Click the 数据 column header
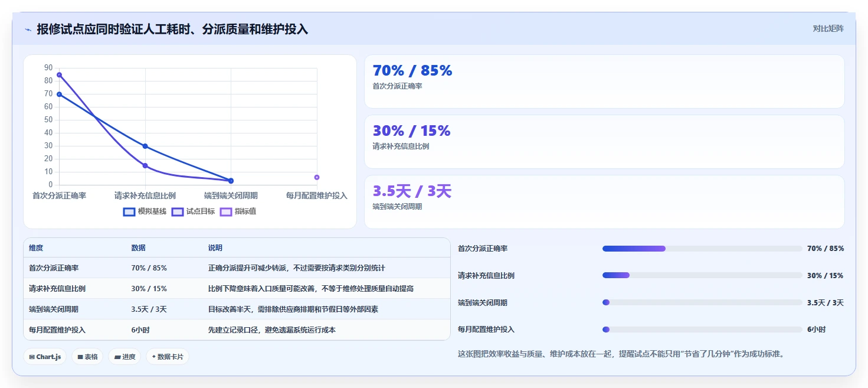This screenshot has width=868, height=388. click(x=138, y=248)
